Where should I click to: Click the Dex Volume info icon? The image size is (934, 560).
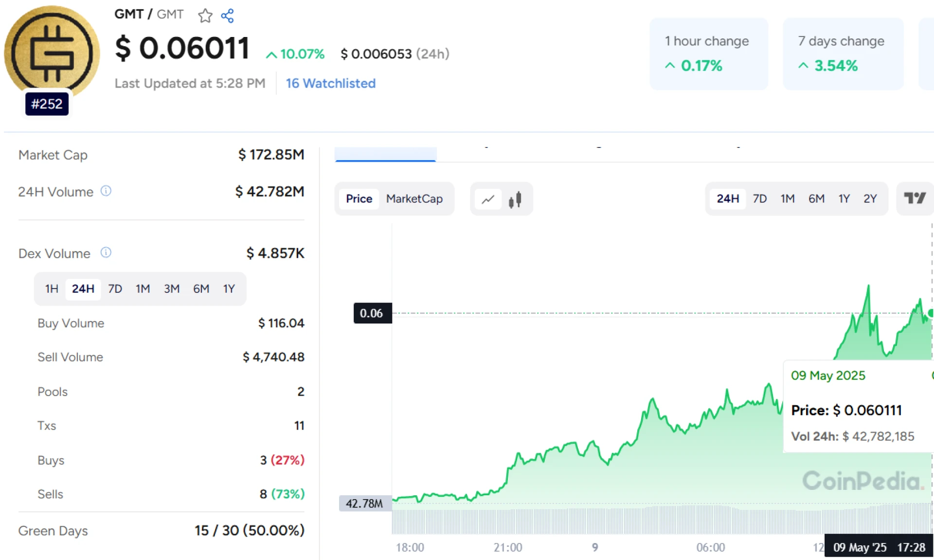(106, 253)
